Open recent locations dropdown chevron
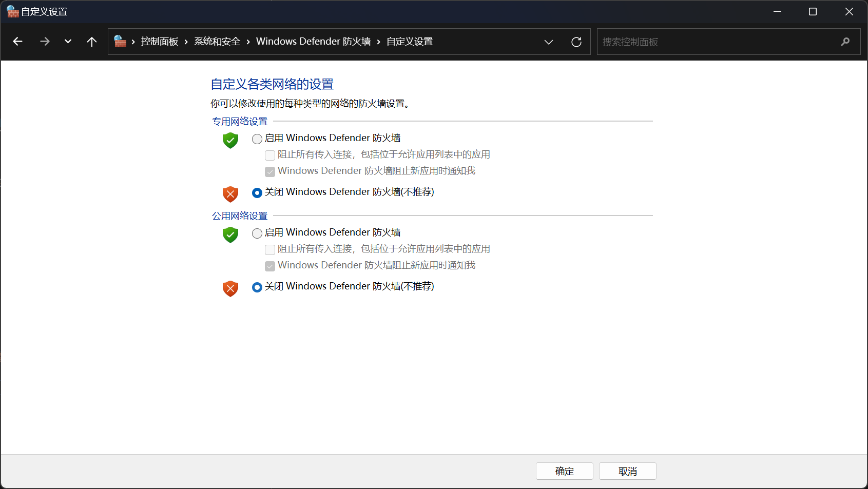Viewport: 868px width, 489px height. coord(68,42)
